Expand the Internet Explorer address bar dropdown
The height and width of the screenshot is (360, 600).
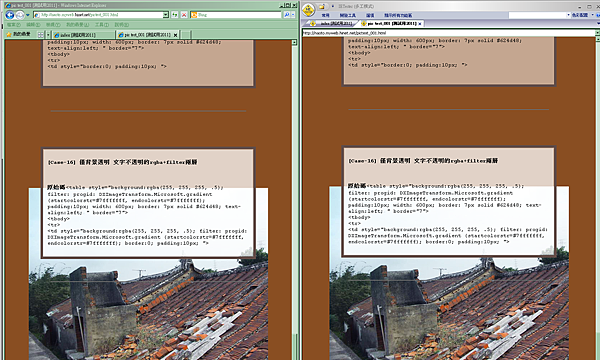(x=166, y=15)
